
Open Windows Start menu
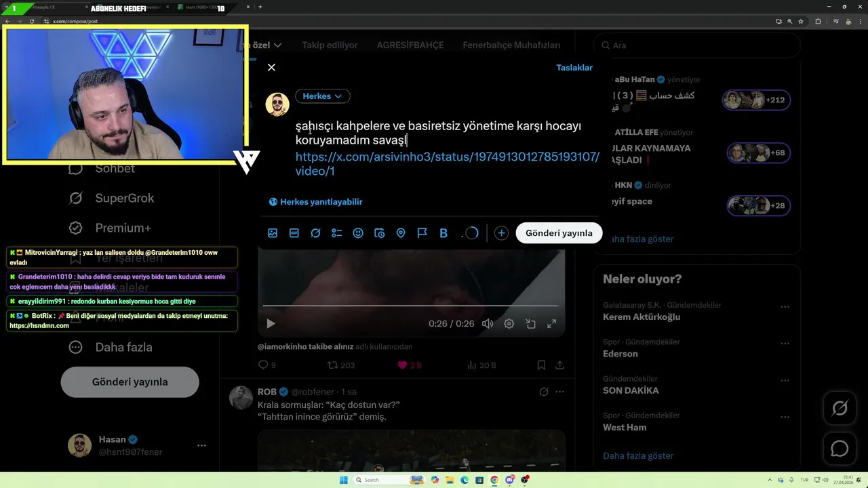click(x=343, y=480)
